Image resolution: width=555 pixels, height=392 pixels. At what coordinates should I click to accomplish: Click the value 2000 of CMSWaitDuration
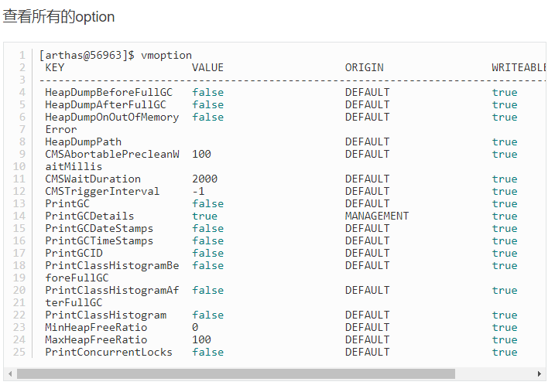click(204, 179)
